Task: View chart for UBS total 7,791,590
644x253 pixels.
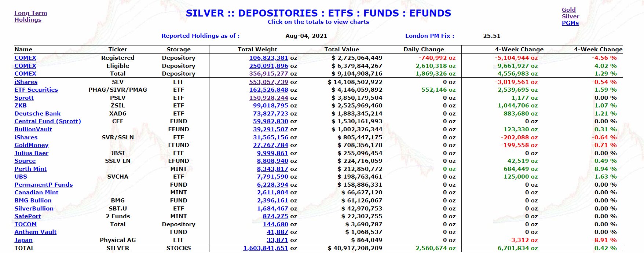Action: pyautogui.click(x=272, y=177)
